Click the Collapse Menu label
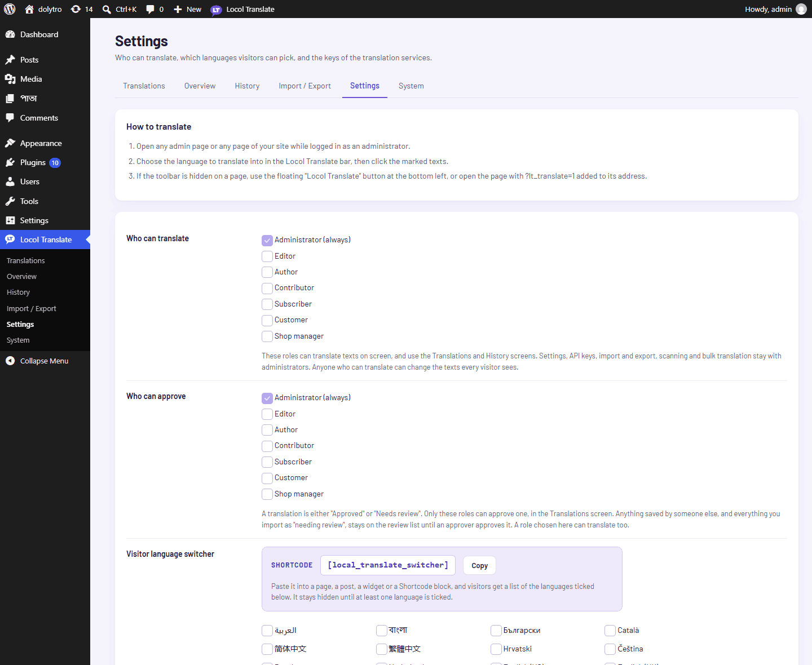The height and width of the screenshot is (665, 812). point(44,361)
